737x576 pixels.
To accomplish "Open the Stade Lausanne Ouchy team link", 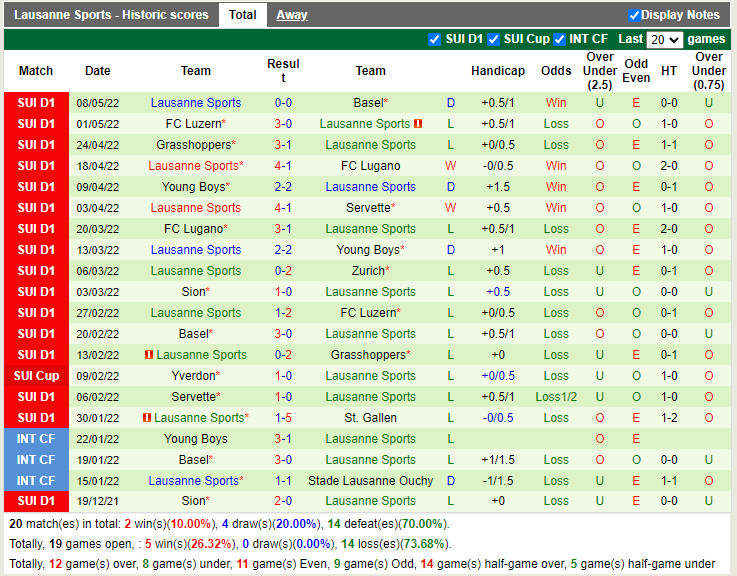I will (370, 481).
